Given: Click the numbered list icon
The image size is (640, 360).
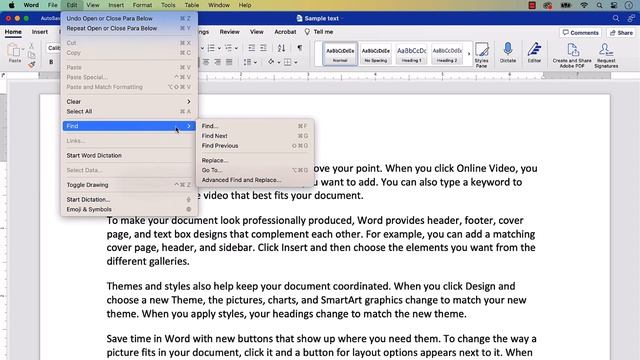Looking at the screenshot, I should coord(211,48).
